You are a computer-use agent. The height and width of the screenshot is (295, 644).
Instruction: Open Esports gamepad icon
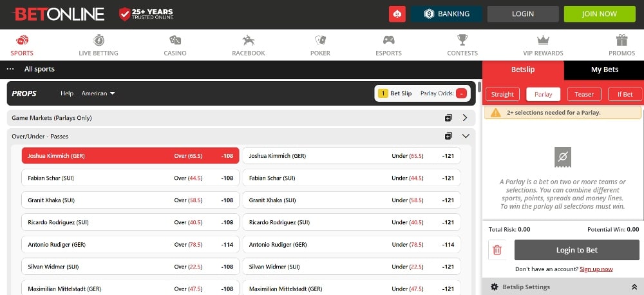click(x=388, y=41)
